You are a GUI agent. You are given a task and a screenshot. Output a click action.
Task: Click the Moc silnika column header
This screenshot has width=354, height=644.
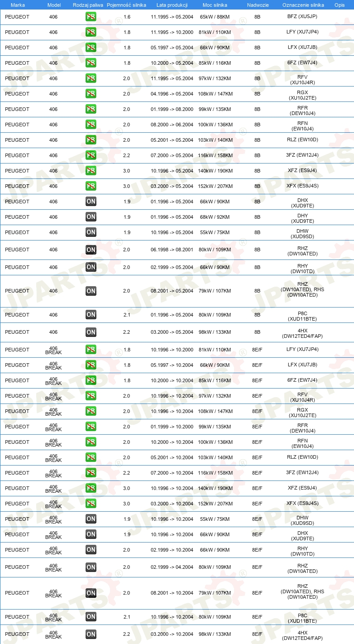click(215, 5)
